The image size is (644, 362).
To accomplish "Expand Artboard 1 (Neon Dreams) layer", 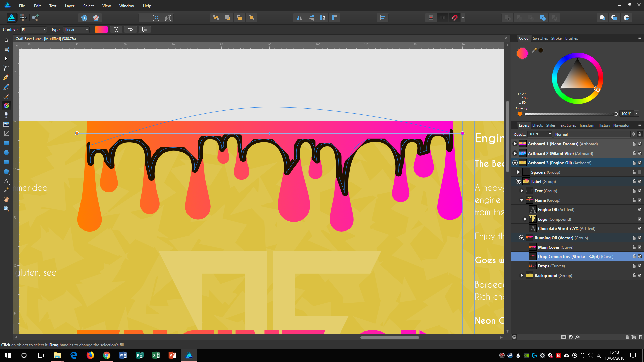I will (x=515, y=144).
